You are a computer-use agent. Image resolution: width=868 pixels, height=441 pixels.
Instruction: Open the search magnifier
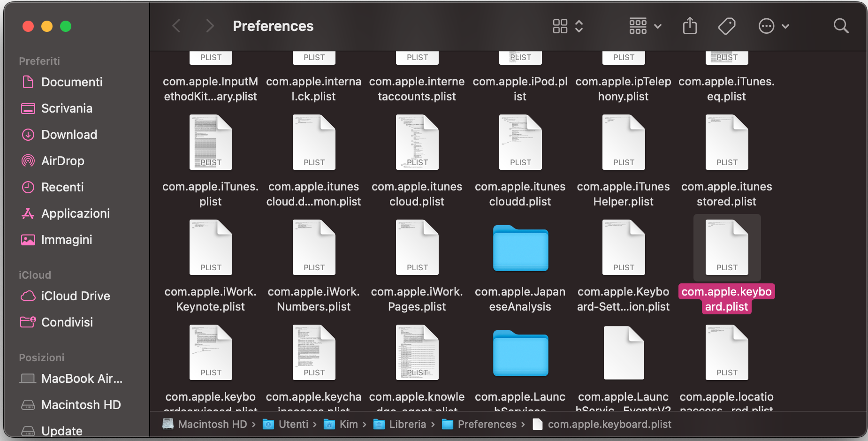[841, 26]
